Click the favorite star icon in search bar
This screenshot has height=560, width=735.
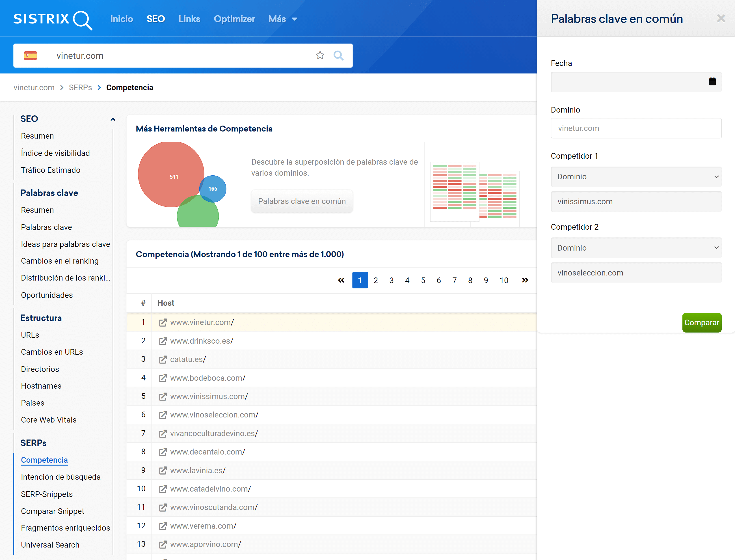point(320,55)
